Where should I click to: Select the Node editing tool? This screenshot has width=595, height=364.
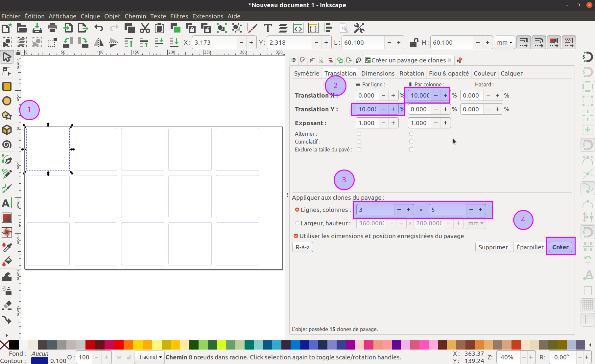pos(7,71)
